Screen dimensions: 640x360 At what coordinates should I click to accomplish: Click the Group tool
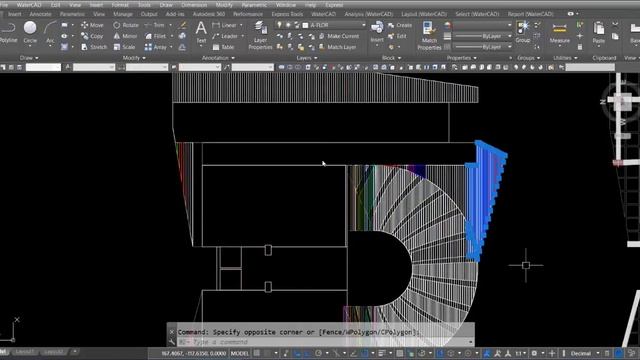click(x=523, y=32)
